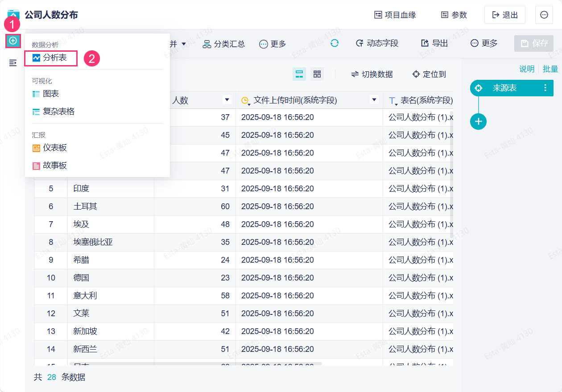Open the header ellipsis more button
The height and width of the screenshot is (392, 562).
pos(544,15)
